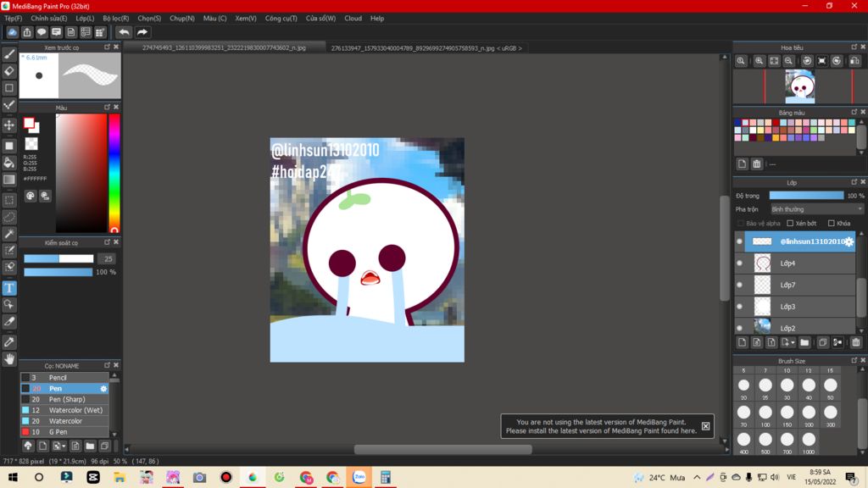Viewport: 868px width, 488px height.
Task: Adjust the brush opacity slider
Action: pos(58,272)
